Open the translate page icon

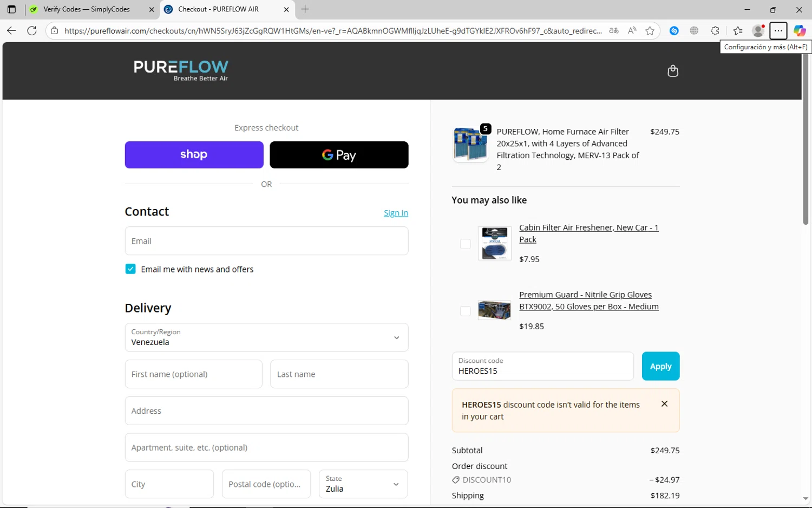(x=613, y=31)
